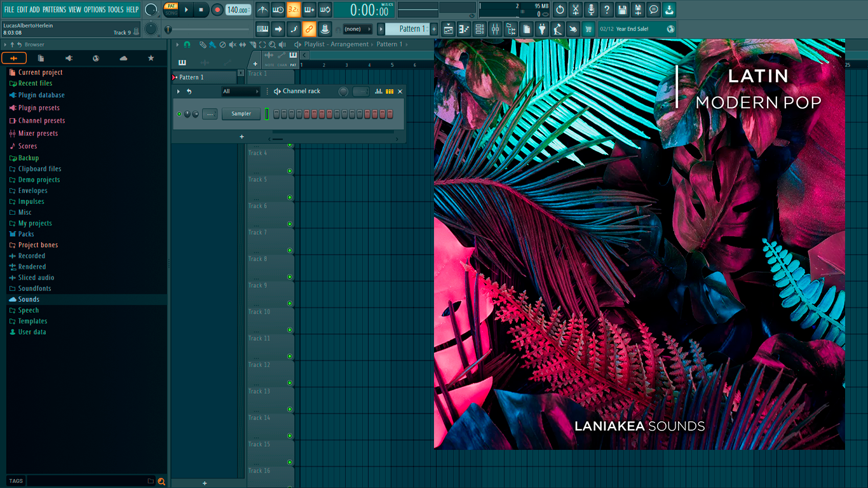Click arrow left of Pattern 1 selector
This screenshot has width=868, height=488.
[381, 29]
